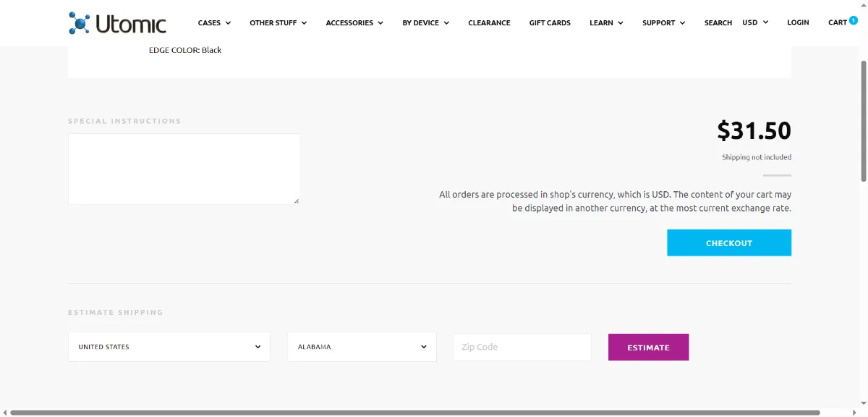
Task: Click the 'EDGE COLOR: Black' text
Action: [185, 50]
